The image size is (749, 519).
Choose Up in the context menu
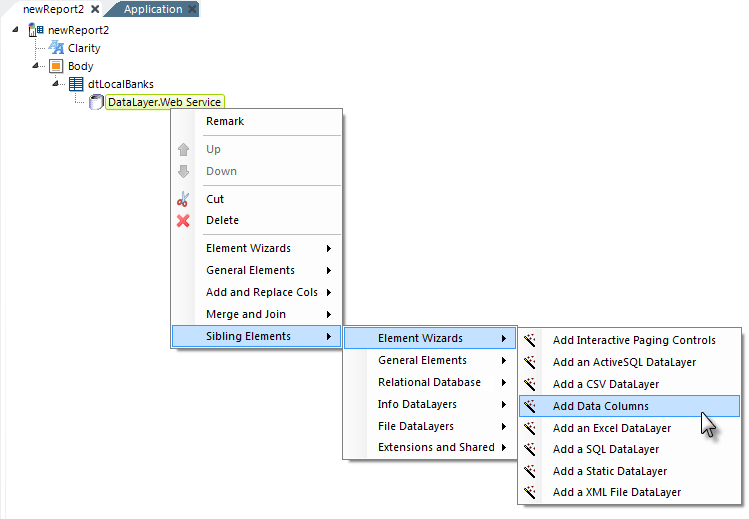click(x=257, y=149)
